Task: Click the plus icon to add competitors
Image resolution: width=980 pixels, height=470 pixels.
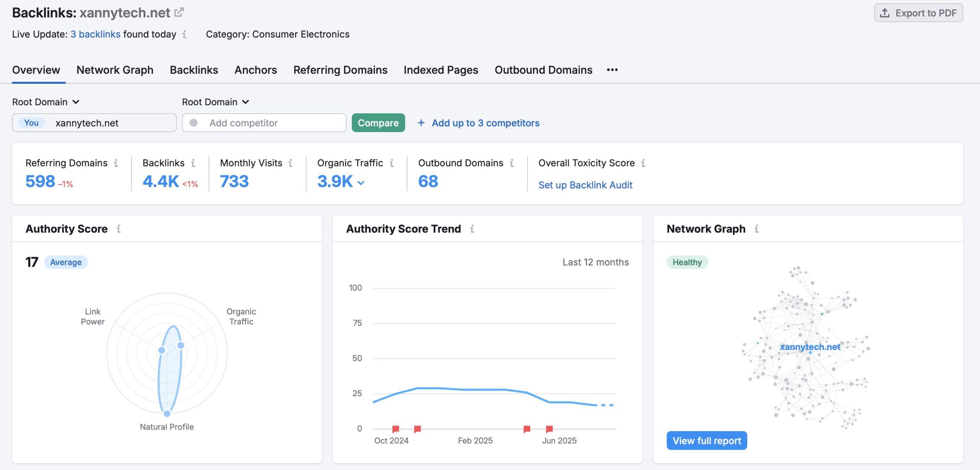Action: pyautogui.click(x=421, y=123)
